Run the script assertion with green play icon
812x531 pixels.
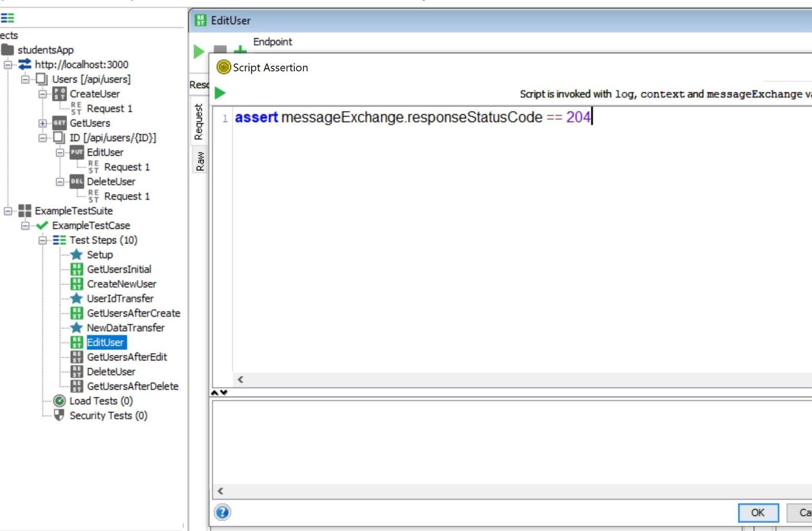coord(221,92)
